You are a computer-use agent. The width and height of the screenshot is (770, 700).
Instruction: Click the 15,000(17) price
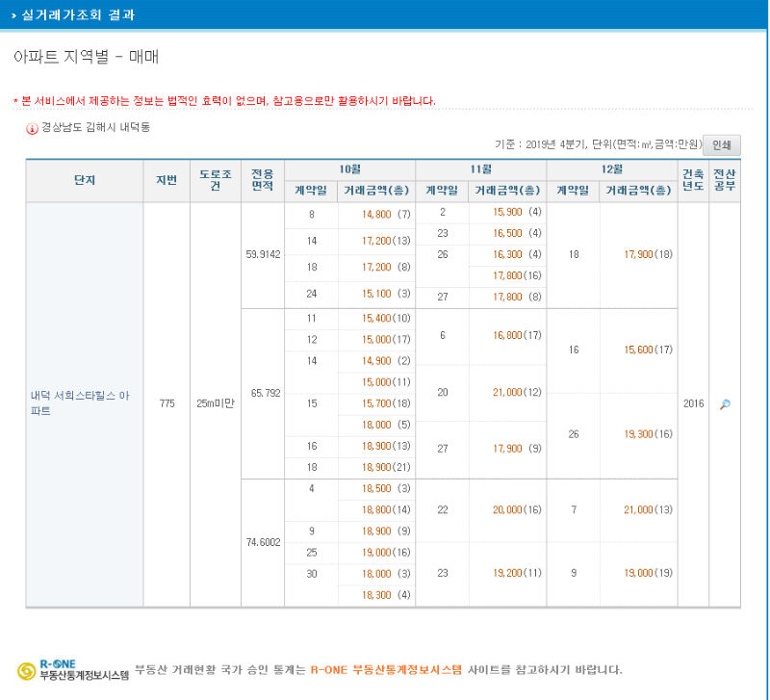(386, 340)
